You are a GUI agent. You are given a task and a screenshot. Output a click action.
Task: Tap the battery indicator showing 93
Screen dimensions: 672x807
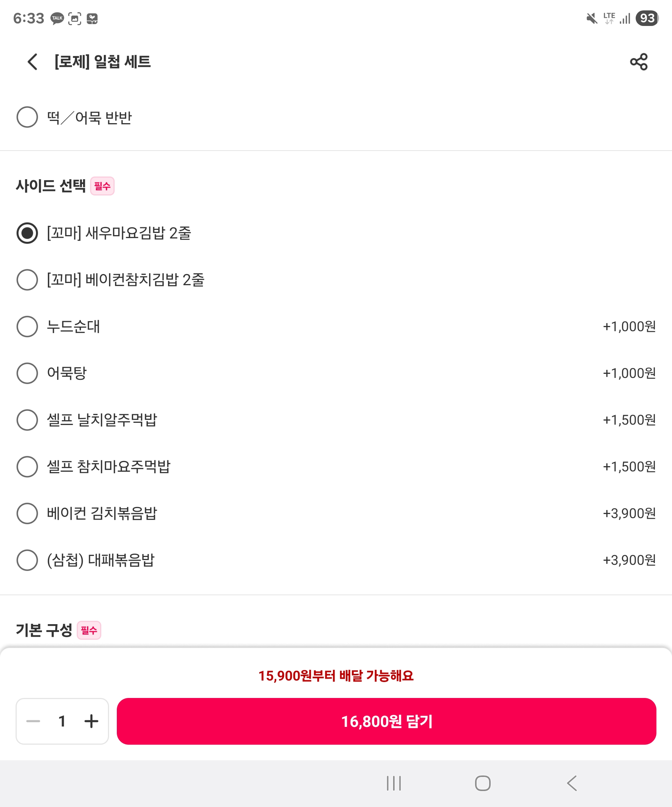[x=647, y=18]
